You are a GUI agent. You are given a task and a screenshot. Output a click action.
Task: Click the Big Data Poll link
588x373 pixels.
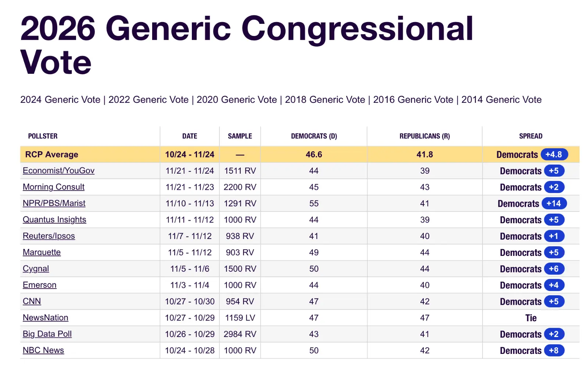click(x=47, y=334)
